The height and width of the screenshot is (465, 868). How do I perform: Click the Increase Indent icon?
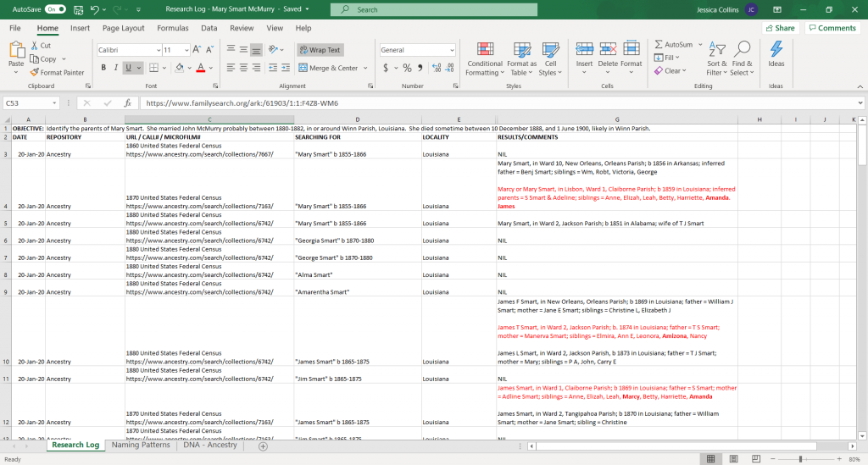click(x=286, y=68)
